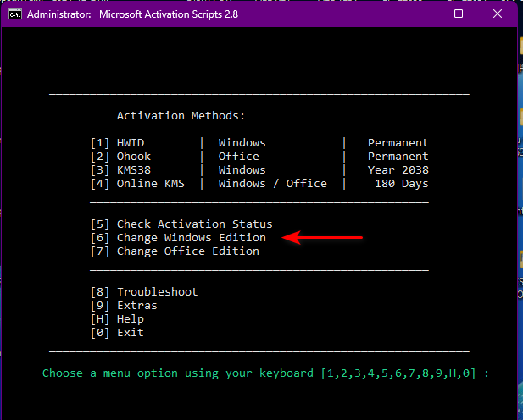Click 'Office' in the Ohook row

tap(238, 157)
